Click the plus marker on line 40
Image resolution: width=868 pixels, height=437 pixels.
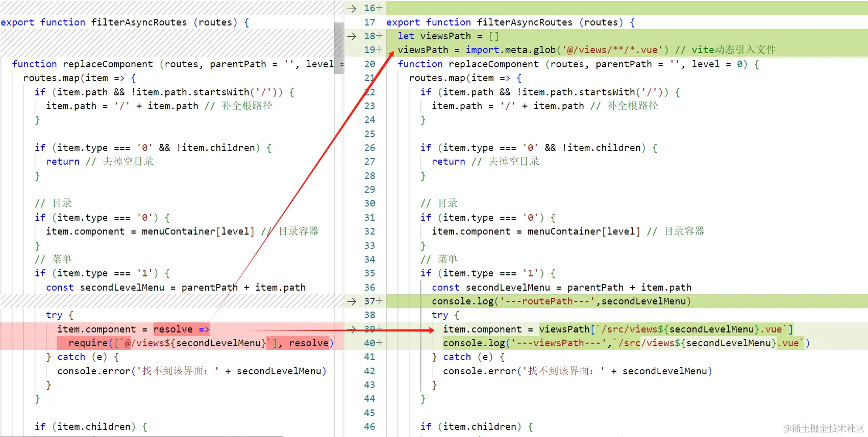[x=379, y=343]
